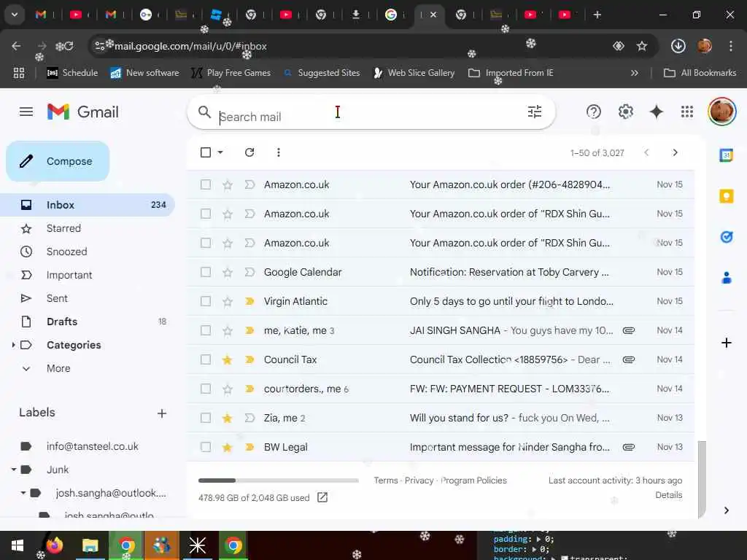The width and height of the screenshot is (747, 560).
Task: Open the Imported From IE bookmark folder
Action: point(511,73)
